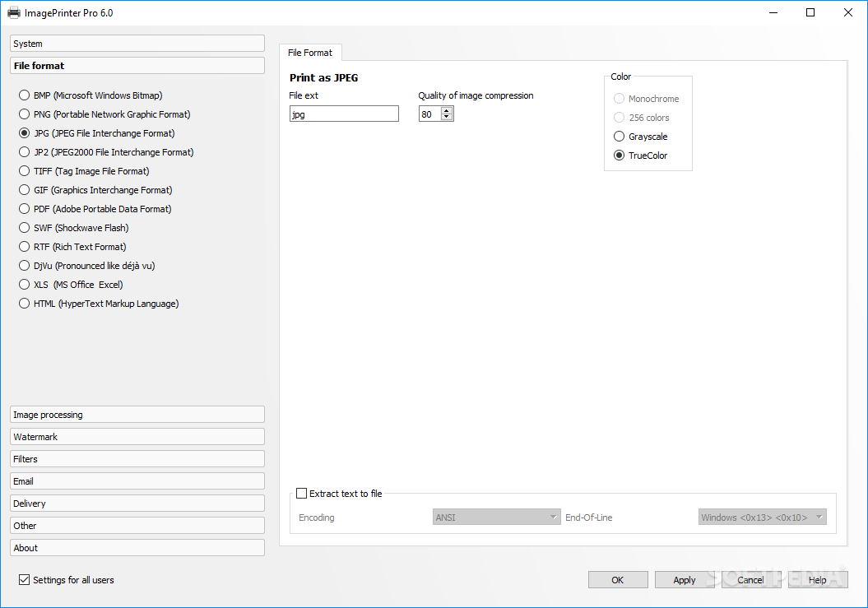Decrease compression quality with down arrow

(x=447, y=117)
